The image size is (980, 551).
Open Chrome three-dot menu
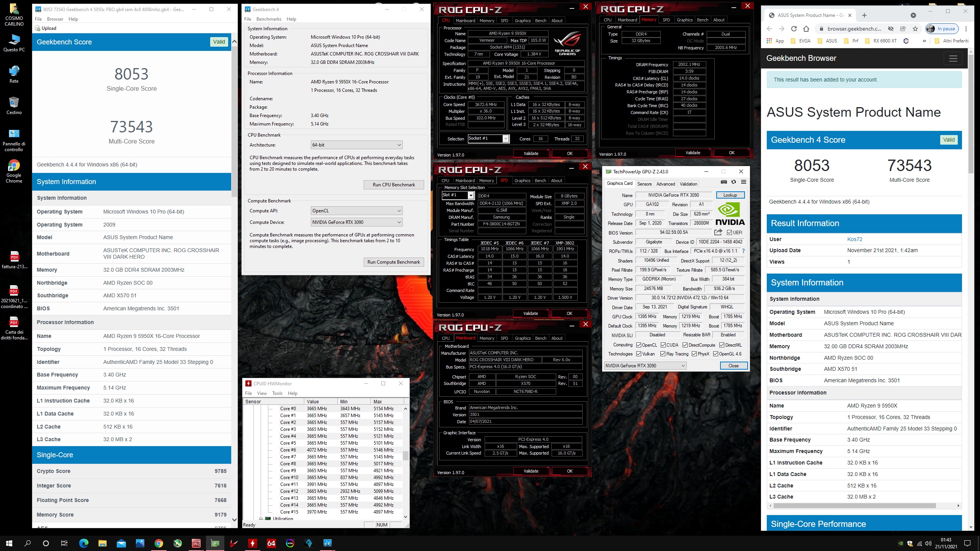(x=966, y=29)
